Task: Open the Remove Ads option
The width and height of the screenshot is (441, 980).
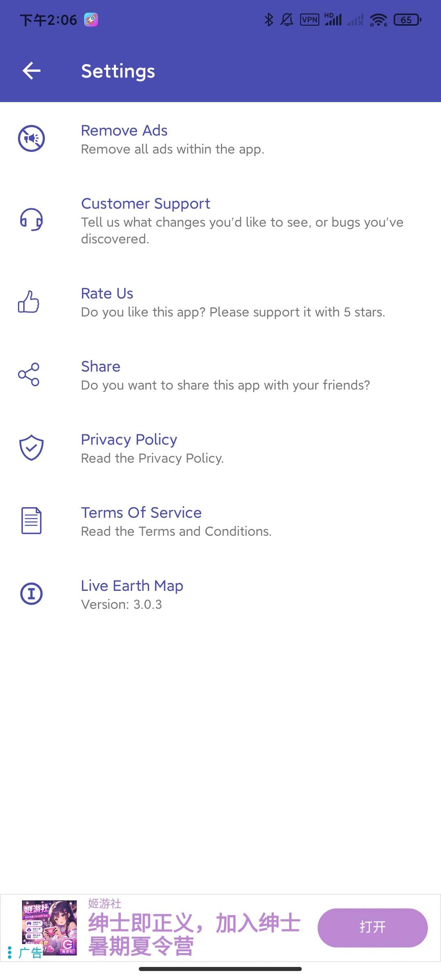Action: (220, 139)
